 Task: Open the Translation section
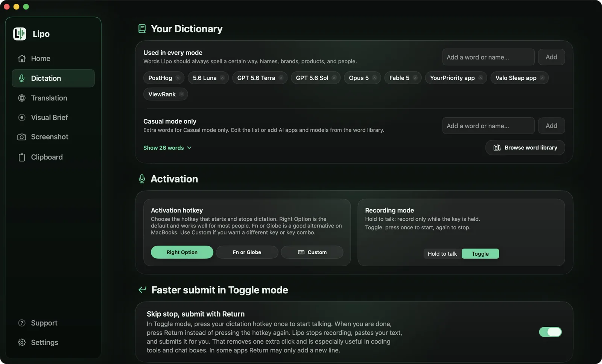coord(53,98)
